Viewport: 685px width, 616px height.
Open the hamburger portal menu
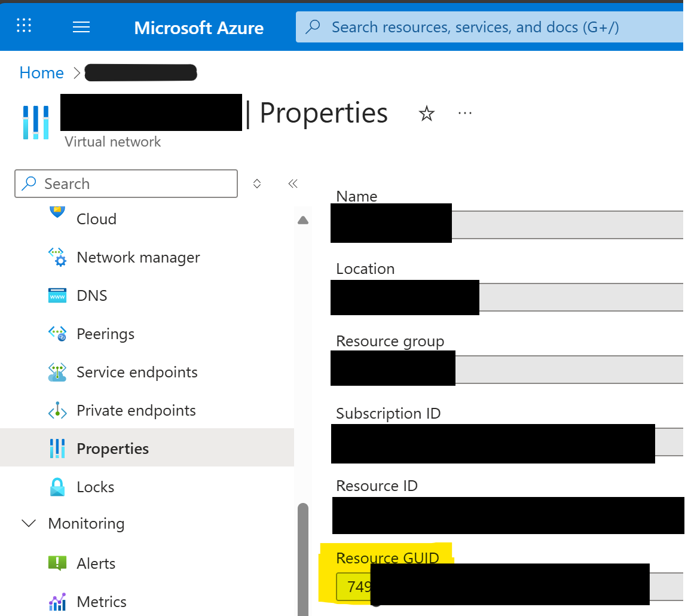pos(81,26)
